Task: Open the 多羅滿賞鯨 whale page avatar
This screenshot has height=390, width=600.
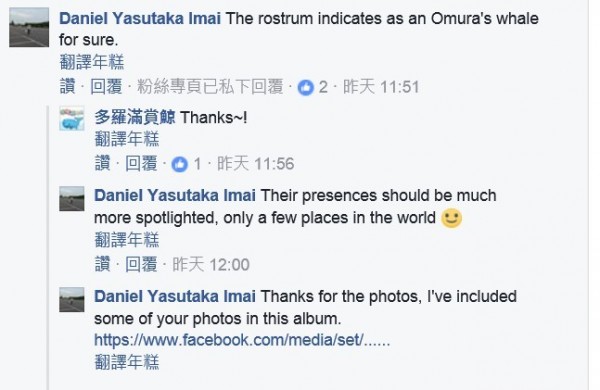Action: (x=72, y=118)
